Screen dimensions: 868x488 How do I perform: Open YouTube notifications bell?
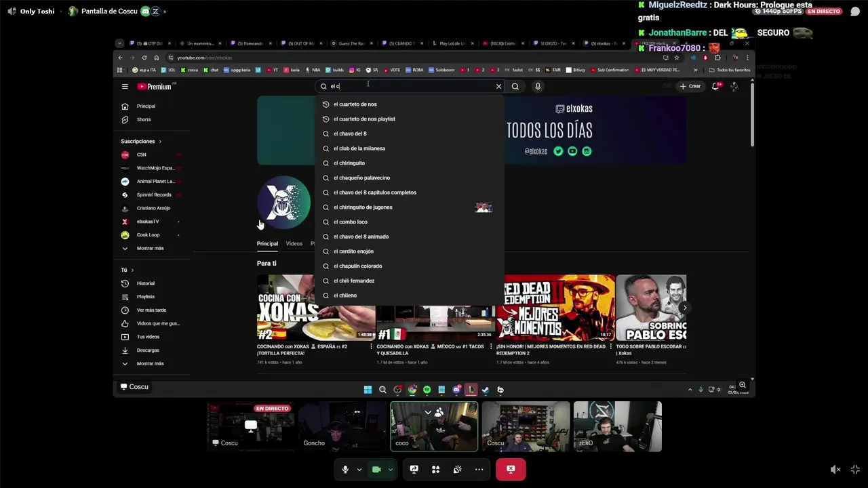(715, 86)
